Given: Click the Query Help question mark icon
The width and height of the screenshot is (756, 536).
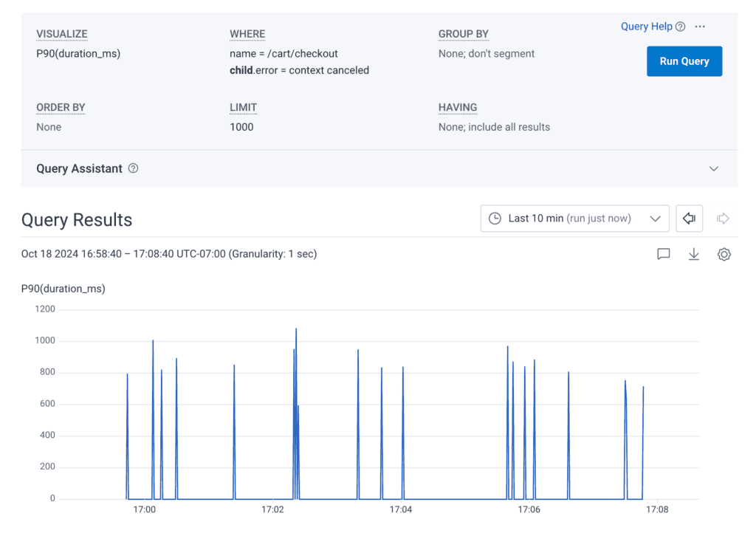Looking at the screenshot, I should [x=681, y=27].
